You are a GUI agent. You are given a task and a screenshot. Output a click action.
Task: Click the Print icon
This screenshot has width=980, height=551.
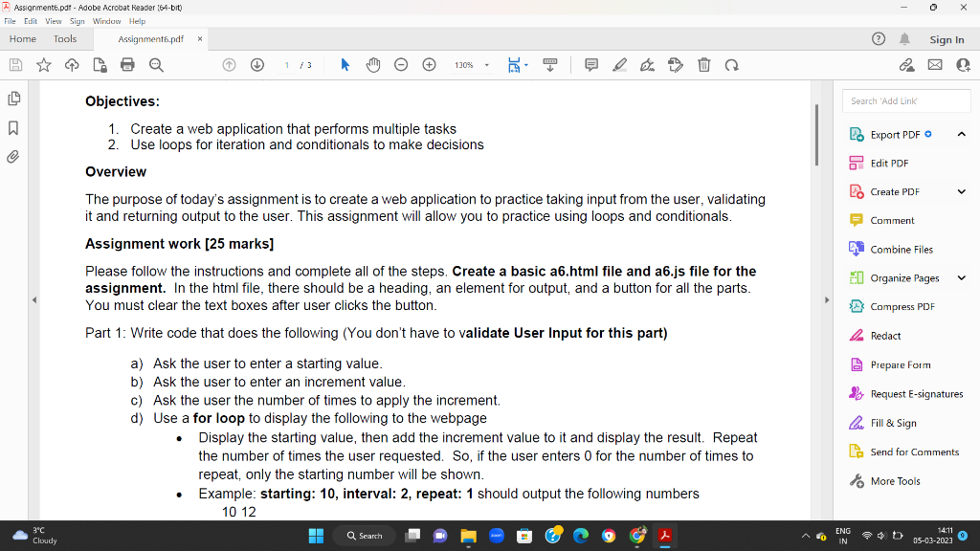click(x=126, y=64)
